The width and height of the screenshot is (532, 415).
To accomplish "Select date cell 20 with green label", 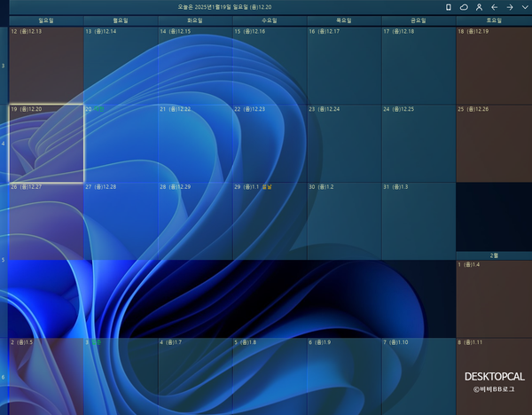I will click(121, 143).
